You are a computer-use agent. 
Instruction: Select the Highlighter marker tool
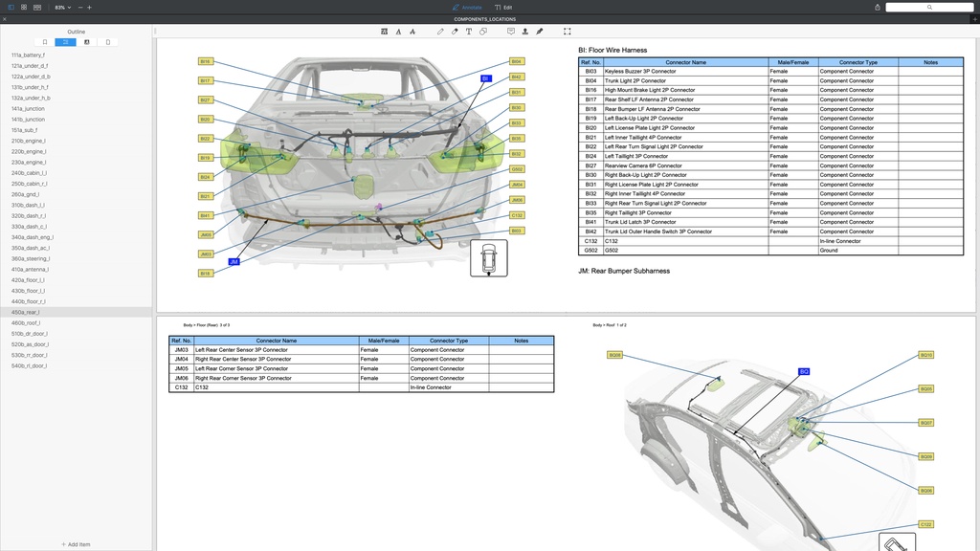click(454, 31)
